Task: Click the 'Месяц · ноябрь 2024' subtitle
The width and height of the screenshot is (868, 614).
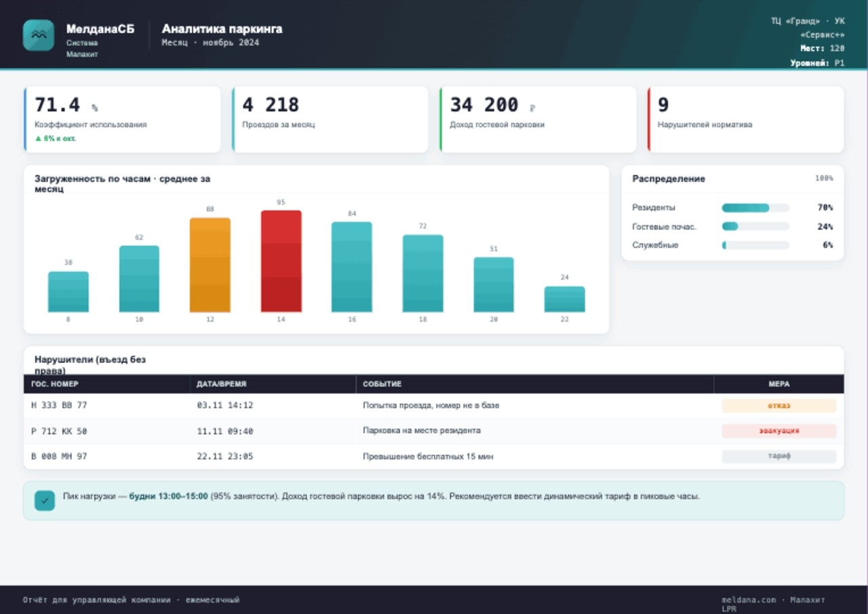Action: pos(210,43)
